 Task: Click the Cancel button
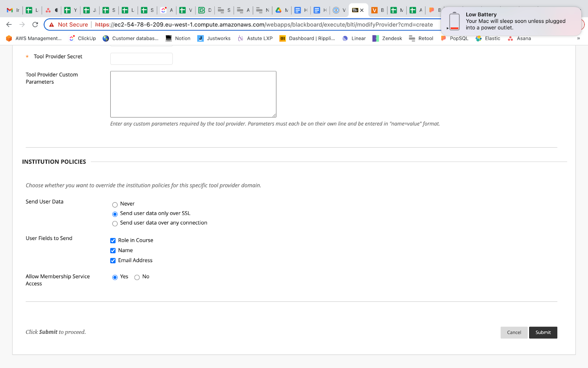click(x=514, y=332)
